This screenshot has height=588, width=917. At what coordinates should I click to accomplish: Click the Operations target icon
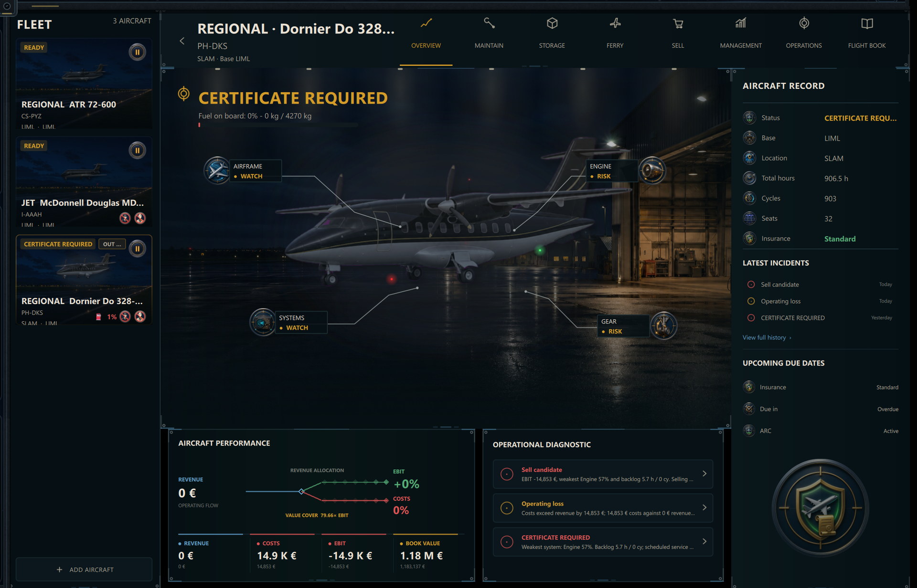(x=804, y=23)
